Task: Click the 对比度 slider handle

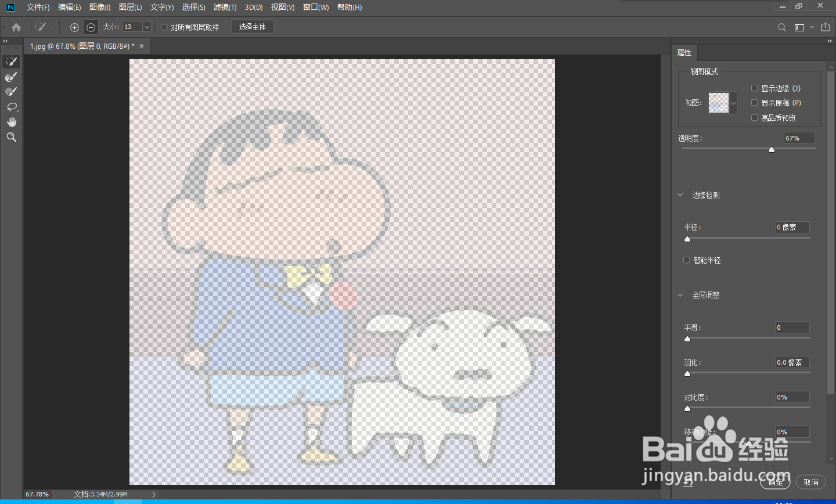Action: point(687,409)
